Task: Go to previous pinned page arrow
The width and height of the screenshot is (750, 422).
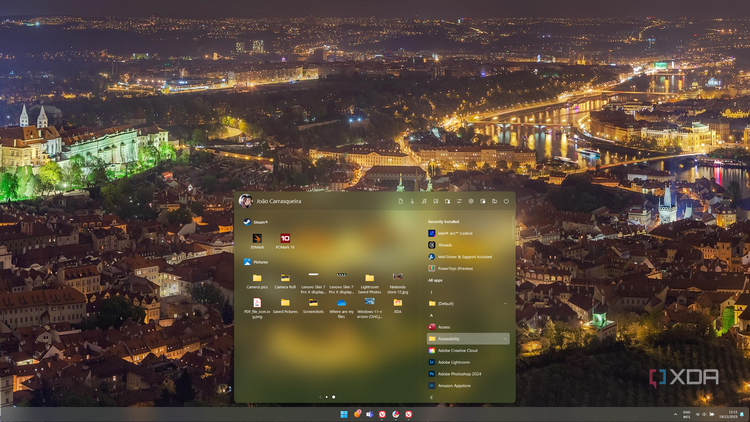Action: click(x=320, y=397)
